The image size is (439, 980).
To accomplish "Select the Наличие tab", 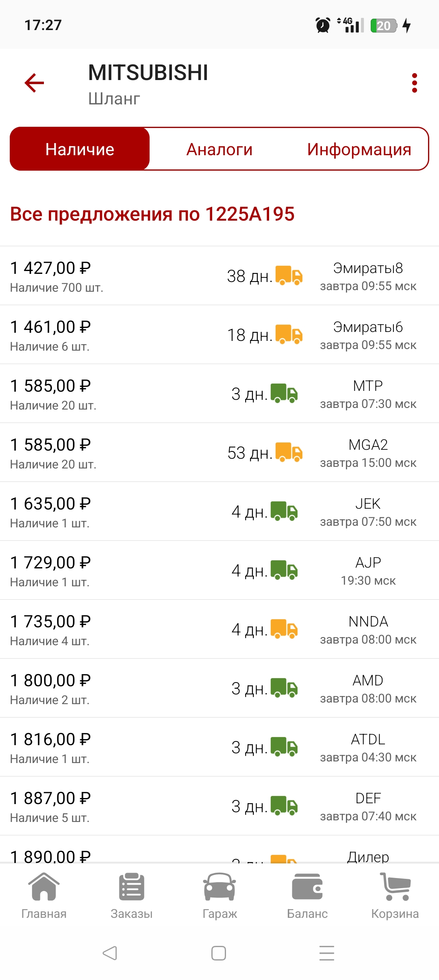I will (x=80, y=149).
